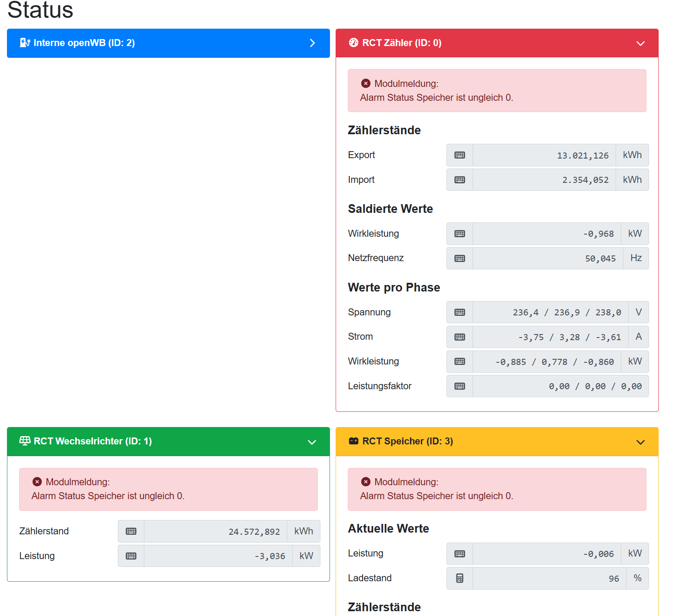Click the Spannung label

pyautogui.click(x=369, y=312)
